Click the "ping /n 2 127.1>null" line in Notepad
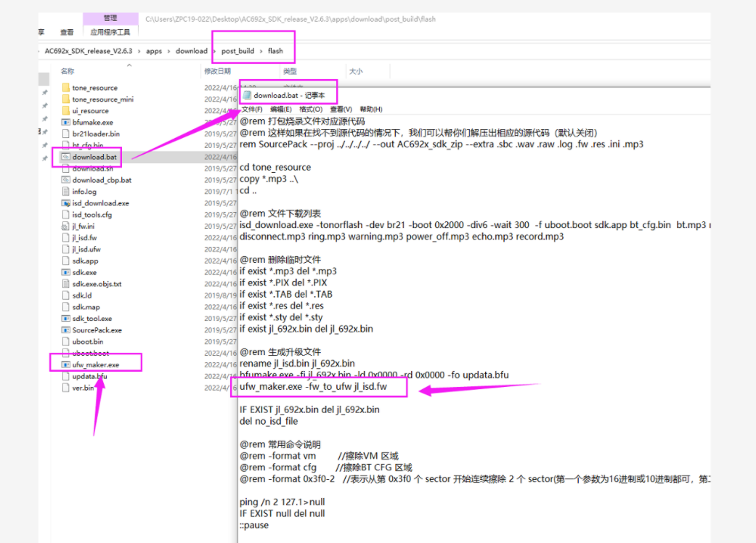This screenshot has height=543, width=756. (282, 502)
